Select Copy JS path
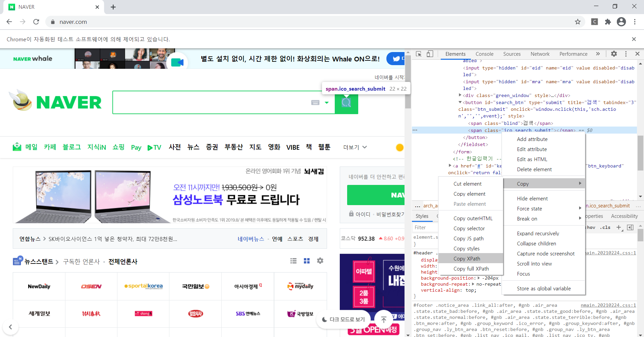Viewport: 644px width, 337px height. click(x=471, y=238)
